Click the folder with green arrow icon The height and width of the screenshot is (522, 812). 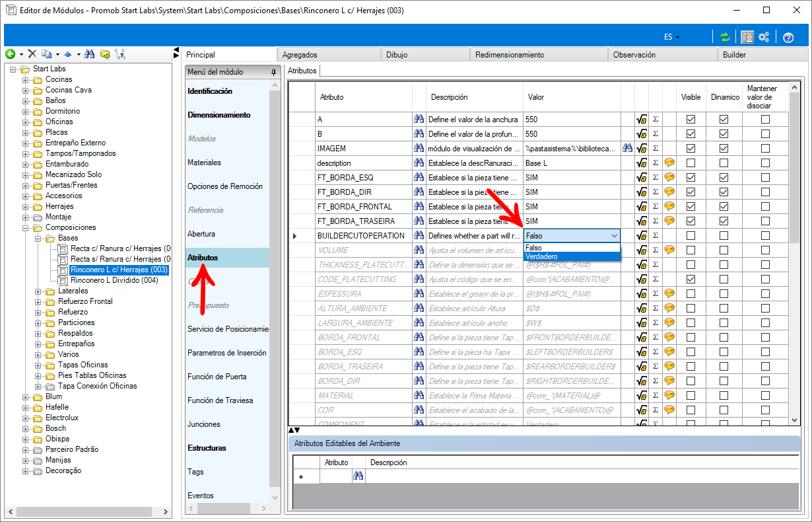click(105, 54)
